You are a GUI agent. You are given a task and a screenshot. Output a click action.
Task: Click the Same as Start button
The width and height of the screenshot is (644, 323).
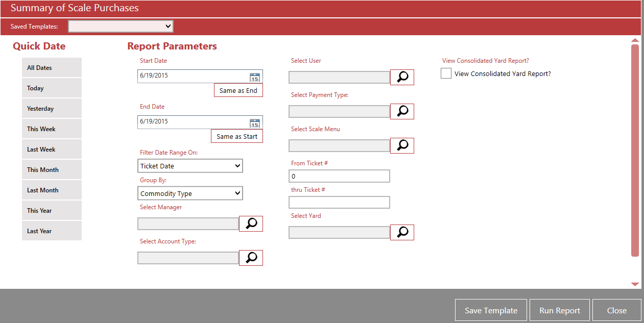pos(237,136)
